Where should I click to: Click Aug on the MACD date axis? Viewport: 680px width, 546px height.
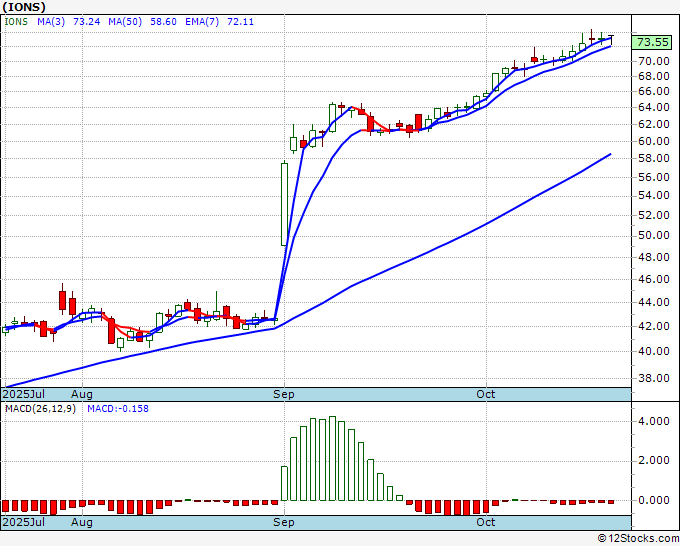(x=82, y=522)
